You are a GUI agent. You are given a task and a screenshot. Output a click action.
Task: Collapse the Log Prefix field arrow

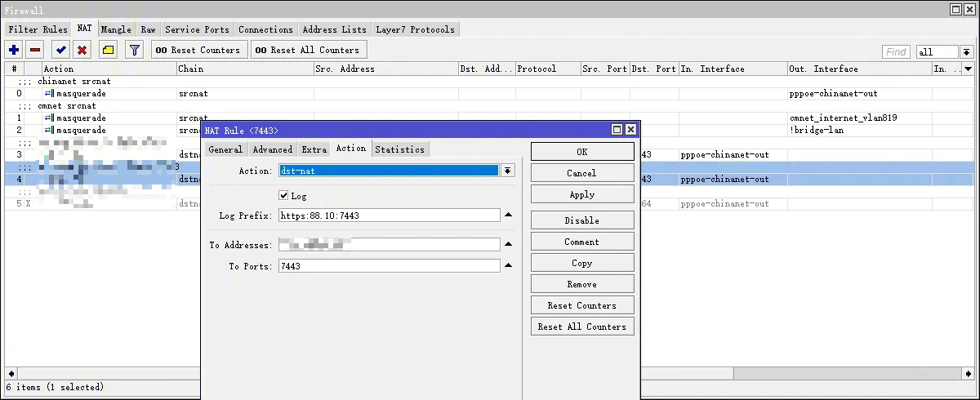[x=508, y=216]
